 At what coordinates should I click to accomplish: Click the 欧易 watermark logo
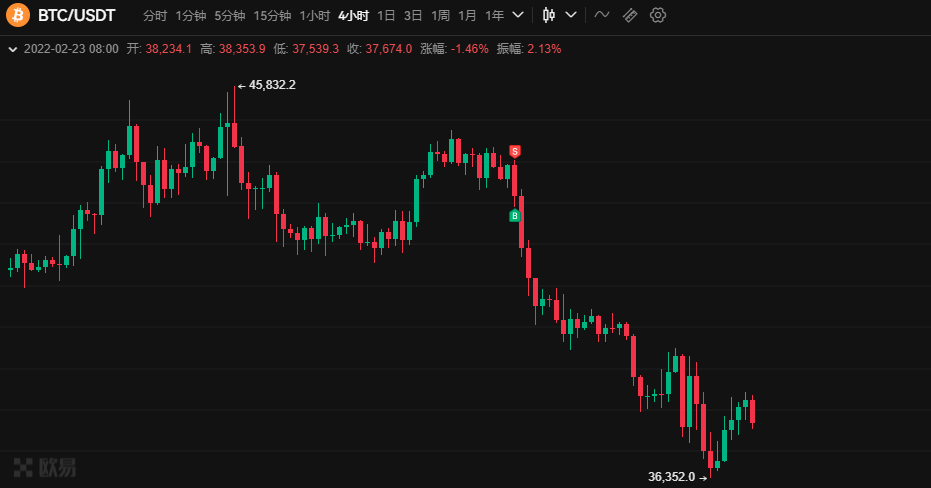coord(45,467)
